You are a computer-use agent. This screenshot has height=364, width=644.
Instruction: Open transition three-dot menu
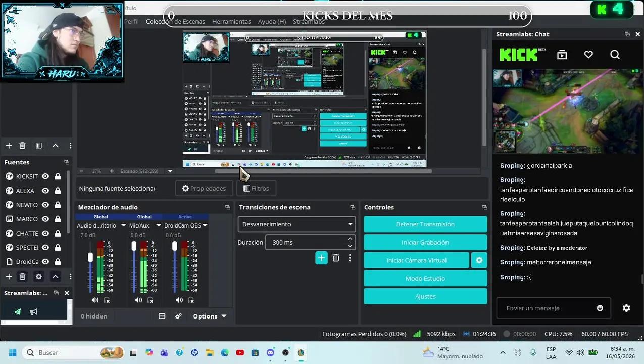tap(350, 258)
